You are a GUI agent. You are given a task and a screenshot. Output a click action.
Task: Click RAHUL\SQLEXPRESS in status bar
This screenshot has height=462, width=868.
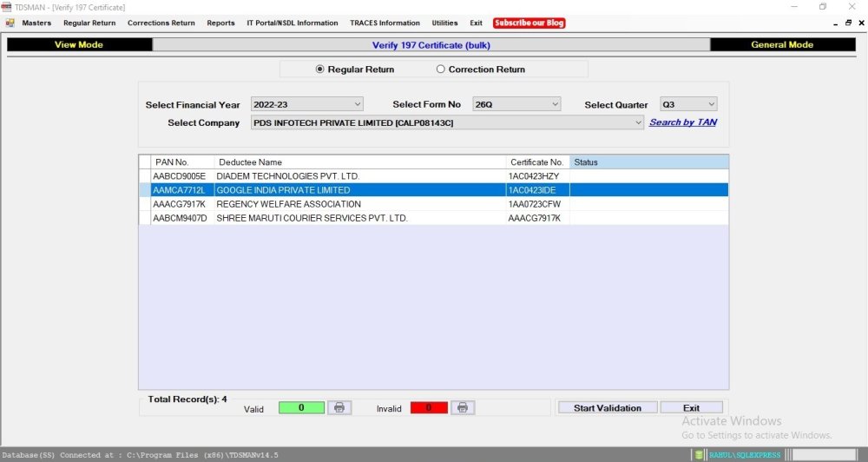[x=745, y=455]
